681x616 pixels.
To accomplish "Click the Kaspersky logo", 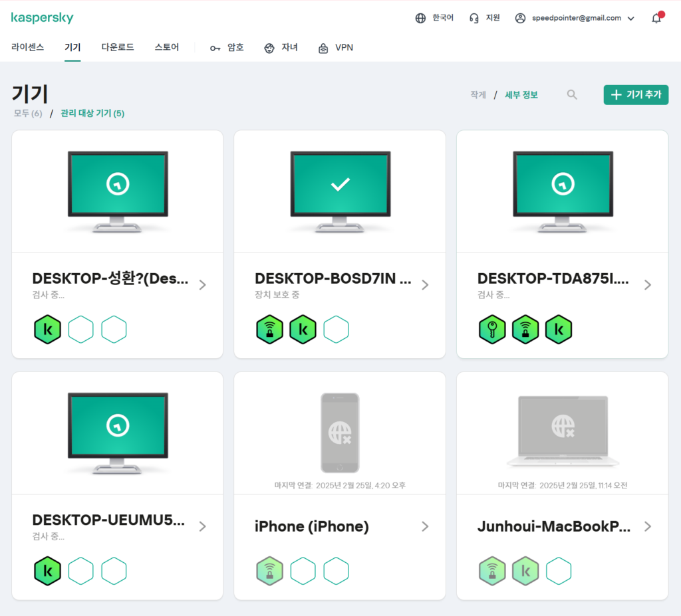I will click(42, 17).
